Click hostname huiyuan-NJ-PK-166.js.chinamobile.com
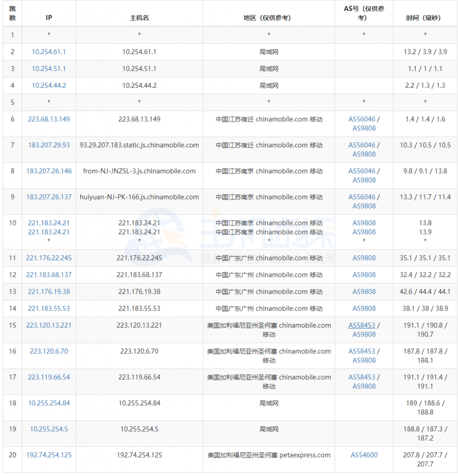This screenshot has height=476, width=458. pyautogui.click(x=139, y=197)
